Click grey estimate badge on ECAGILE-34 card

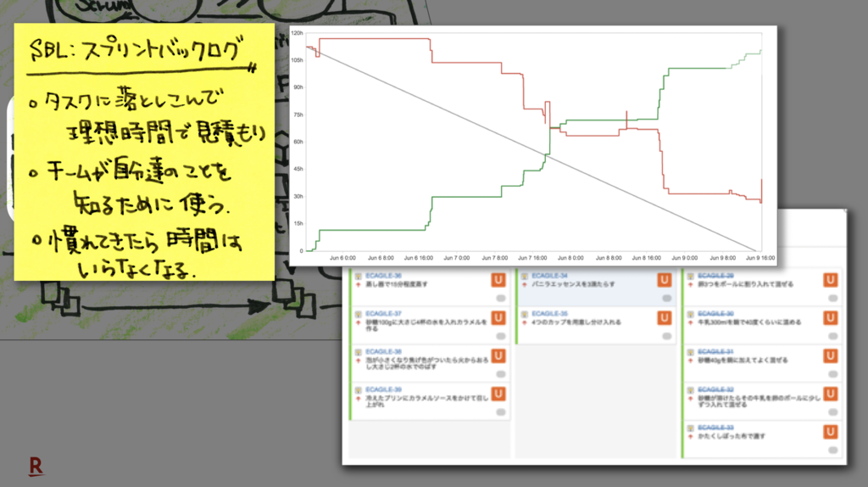click(x=666, y=298)
